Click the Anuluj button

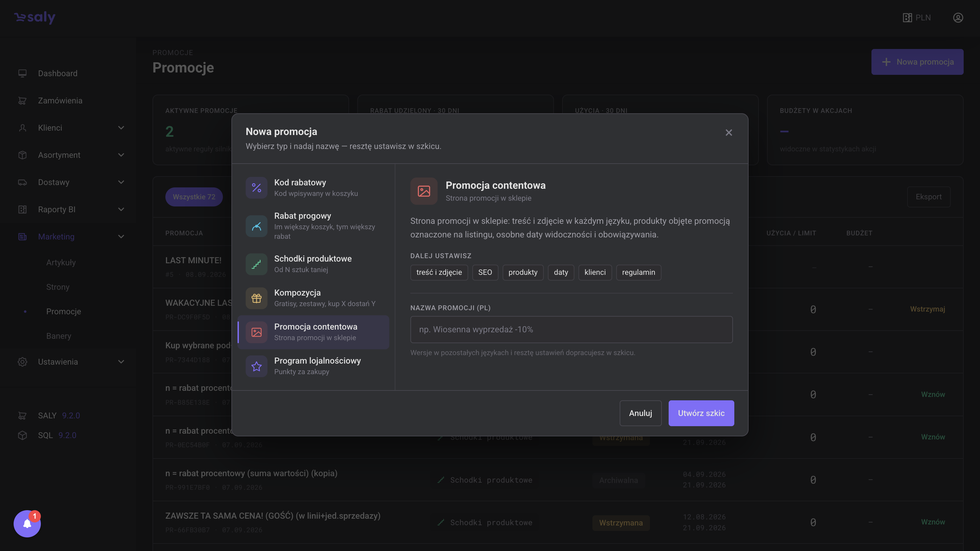[640, 413]
